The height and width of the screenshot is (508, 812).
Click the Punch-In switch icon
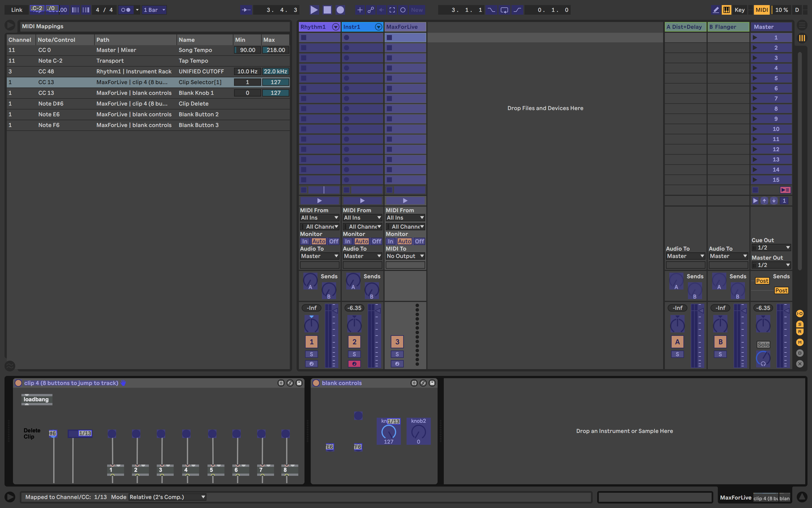click(x=491, y=10)
